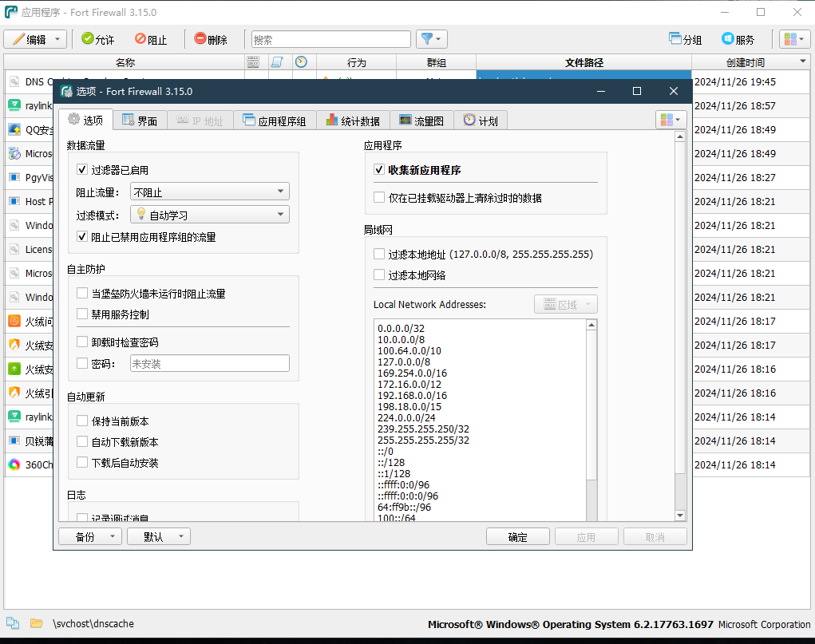Image resolution: width=815 pixels, height=644 pixels.
Task: Click the 名称 column header
Action: (x=125, y=63)
